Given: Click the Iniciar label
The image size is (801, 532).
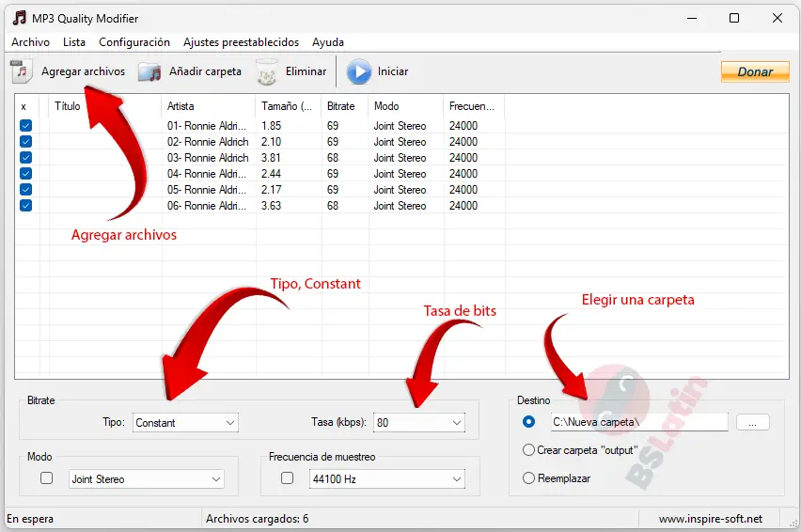Looking at the screenshot, I should click(x=393, y=71).
